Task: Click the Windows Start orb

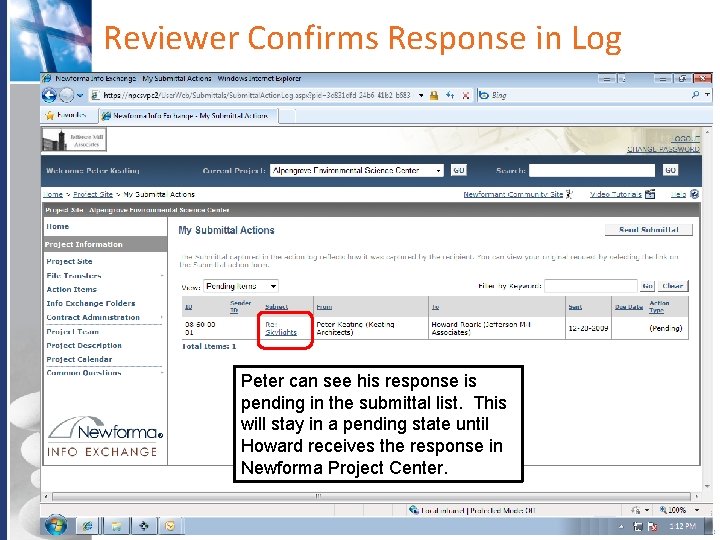Action: [x=56, y=526]
